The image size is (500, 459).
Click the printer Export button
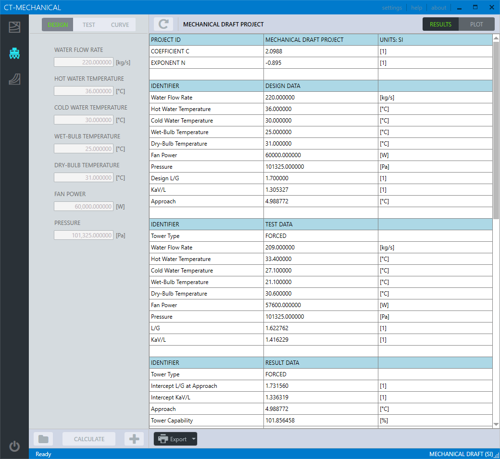[x=172, y=439]
